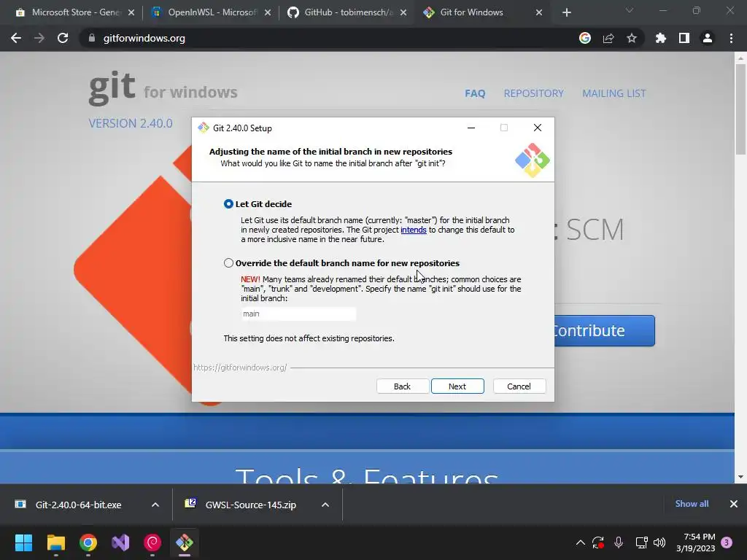Open the network tray icon
This screenshot has width=747, height=560.
[641, 542]
